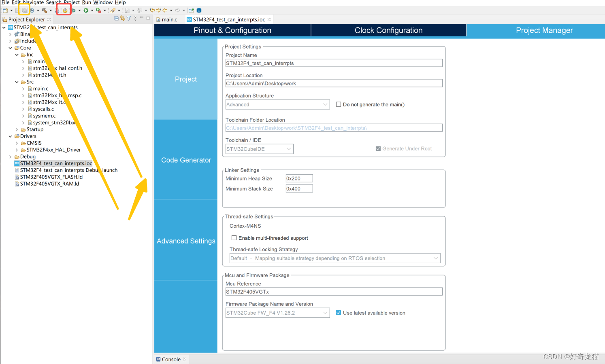Screen dimensions: 605x364
Task: Select the Project side section
Action: click(186, 79)
